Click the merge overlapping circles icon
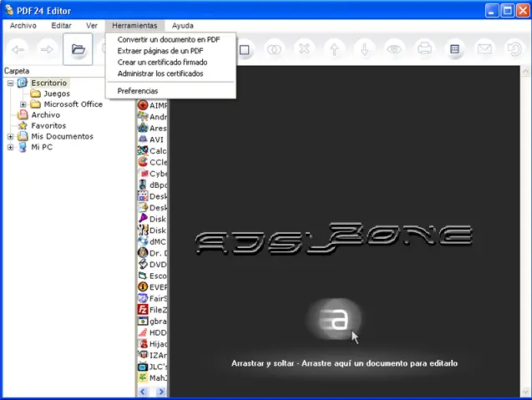The image size is (532, 400). (274, 49)
